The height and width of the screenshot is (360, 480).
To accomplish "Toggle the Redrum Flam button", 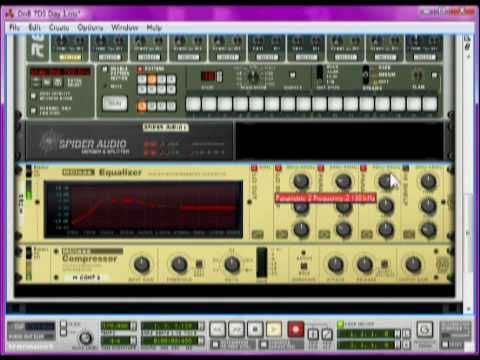I will (x=435, y=75).
